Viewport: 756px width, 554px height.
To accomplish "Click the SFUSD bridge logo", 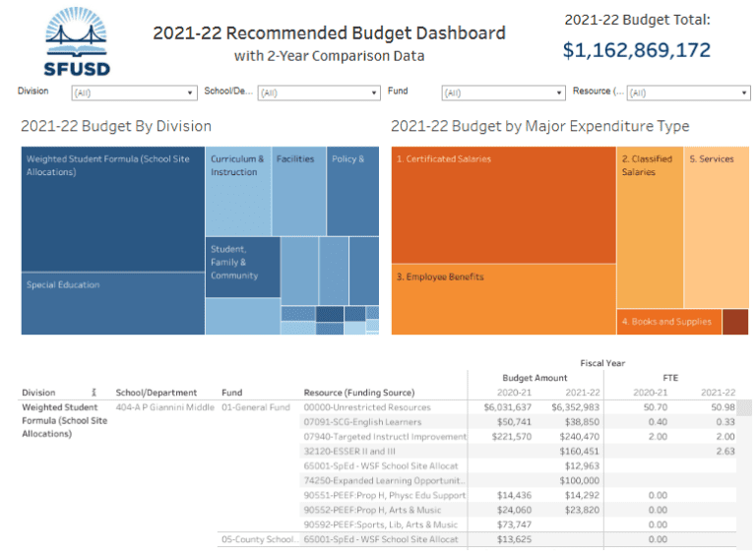I will point(76,41).
